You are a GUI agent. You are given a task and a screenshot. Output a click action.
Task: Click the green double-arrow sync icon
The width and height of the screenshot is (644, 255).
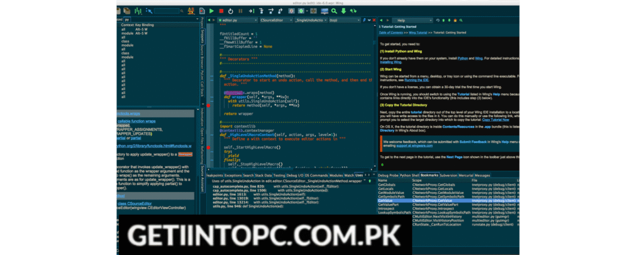point(353,11)
